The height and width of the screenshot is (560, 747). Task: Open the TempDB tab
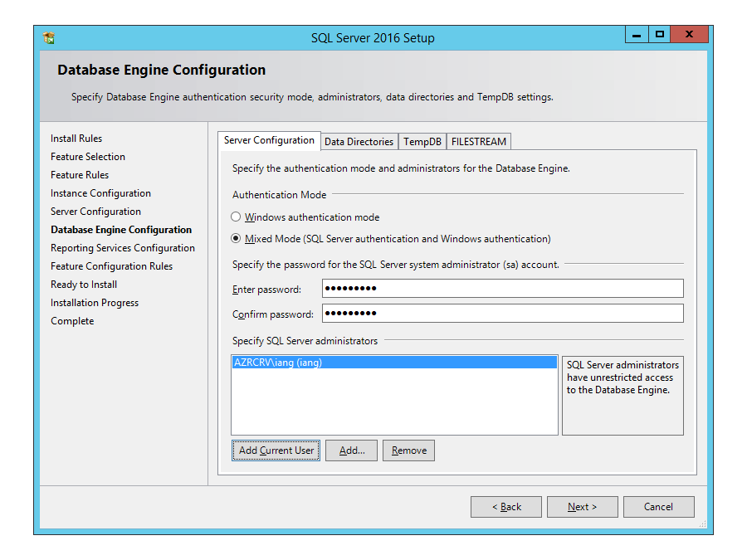point(422,141)
